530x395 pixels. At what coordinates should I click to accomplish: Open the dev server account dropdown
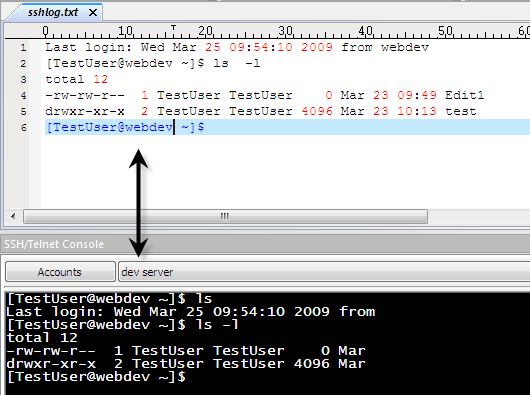(x=324, y=272)
